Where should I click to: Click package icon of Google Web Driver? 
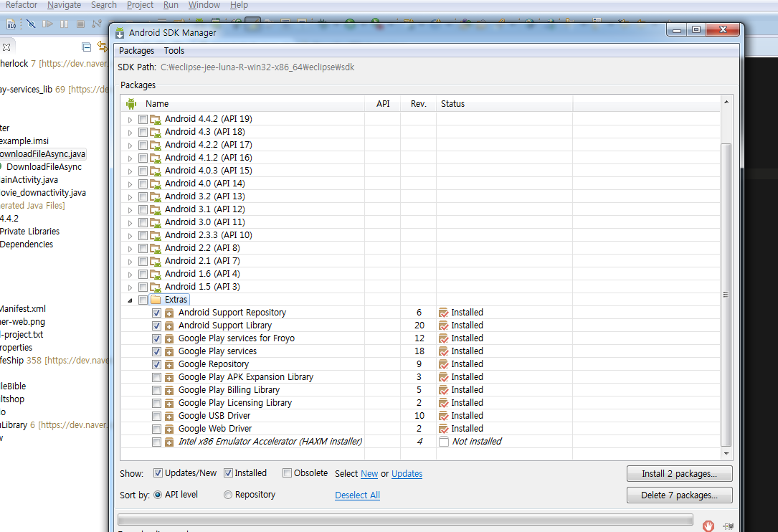[x=169, y=429]
